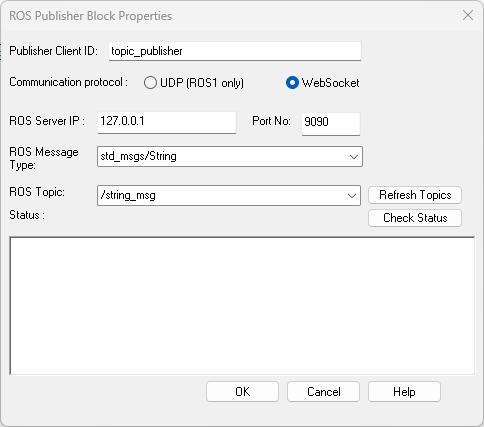This screenshot has height=427, width=484.
Task: Click the Port No field
Action: click(331, 123)
